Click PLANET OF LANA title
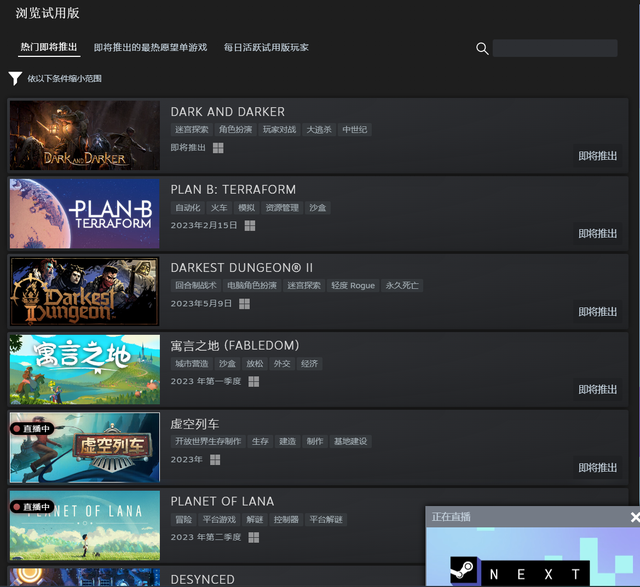The image size is (640, 587). 222,501
